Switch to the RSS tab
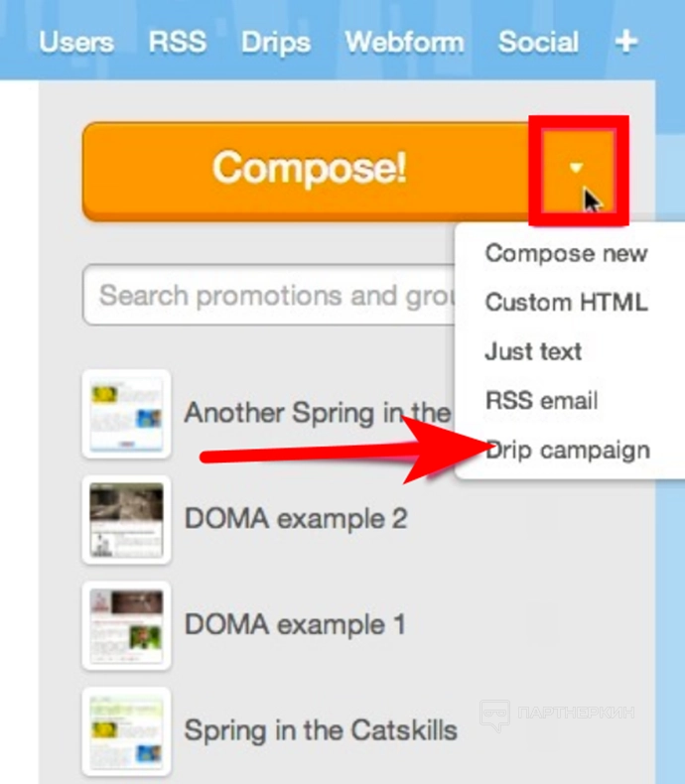Screen dimensions: 685x784 [177, 43]
